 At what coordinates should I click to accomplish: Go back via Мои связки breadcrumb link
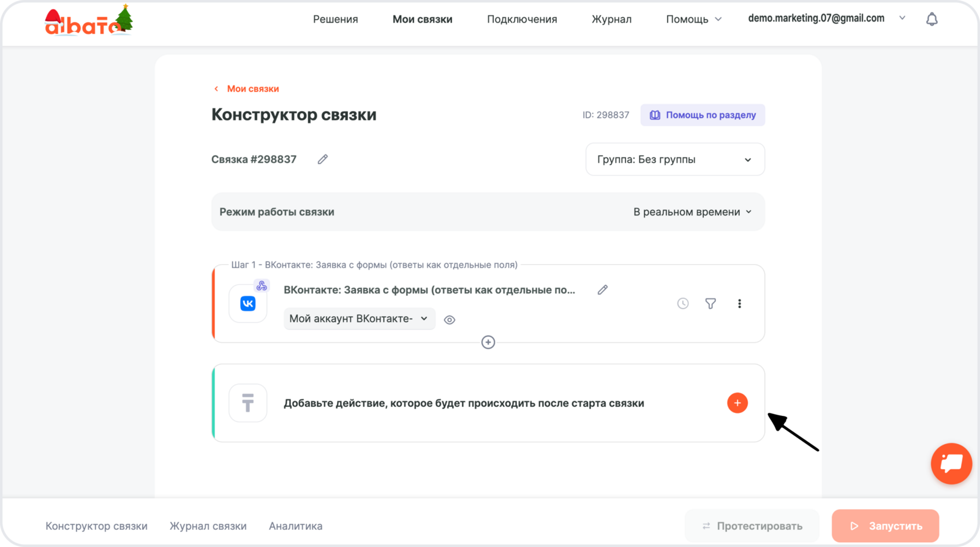coord(252,89)
